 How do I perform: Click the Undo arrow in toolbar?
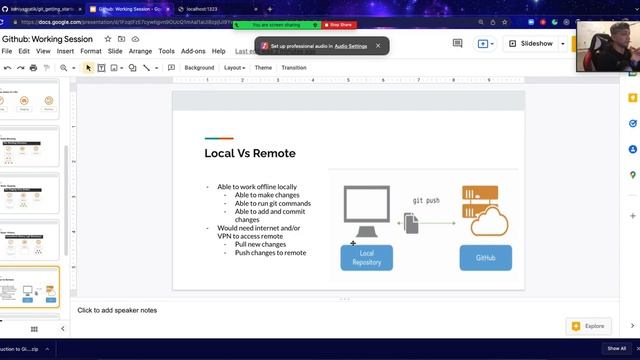[x=7, y=68]
